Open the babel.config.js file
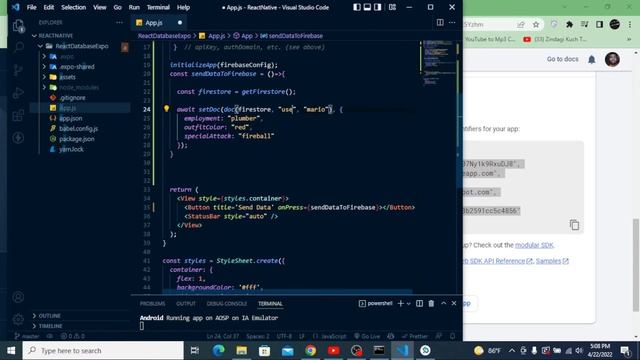 pos(78,129)
